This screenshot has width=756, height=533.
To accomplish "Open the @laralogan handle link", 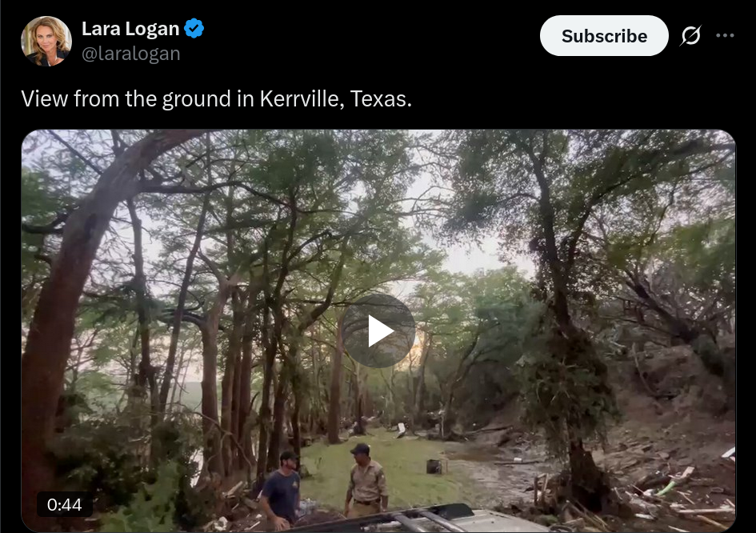I will 130,54.
